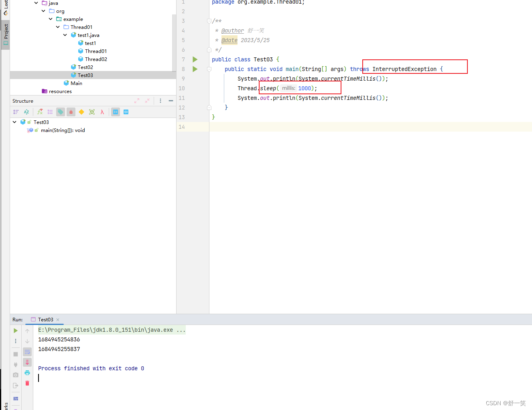
Task: Fold the main method at line 8
Action: (209, 69)
